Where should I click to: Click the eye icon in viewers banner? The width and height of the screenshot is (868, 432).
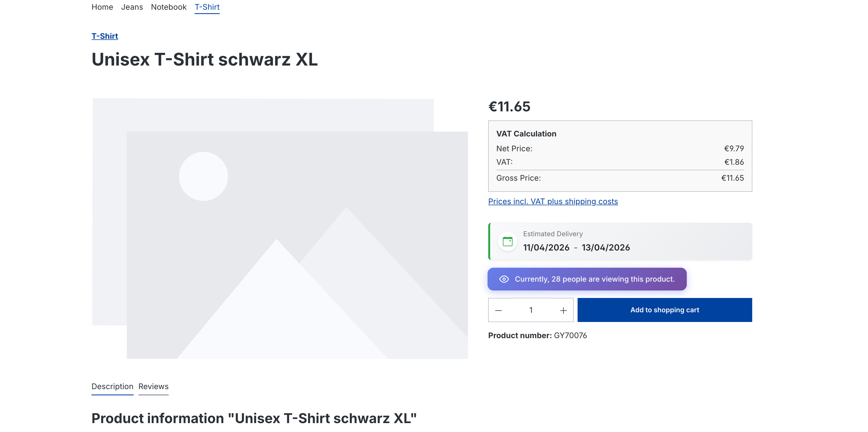504,279
